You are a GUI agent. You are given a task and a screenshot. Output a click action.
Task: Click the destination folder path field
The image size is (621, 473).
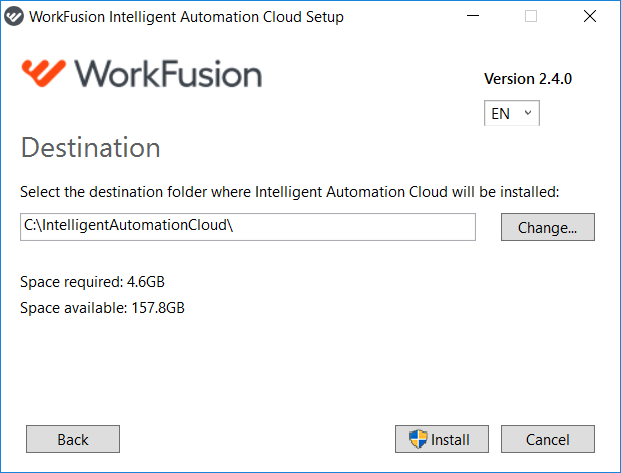click(248, 227)
